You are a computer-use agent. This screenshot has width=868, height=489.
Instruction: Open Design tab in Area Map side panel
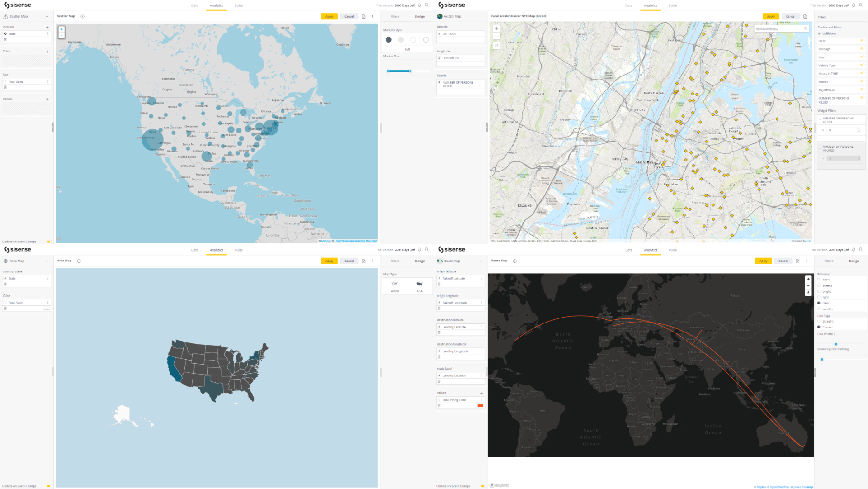(x=420, y=261)
